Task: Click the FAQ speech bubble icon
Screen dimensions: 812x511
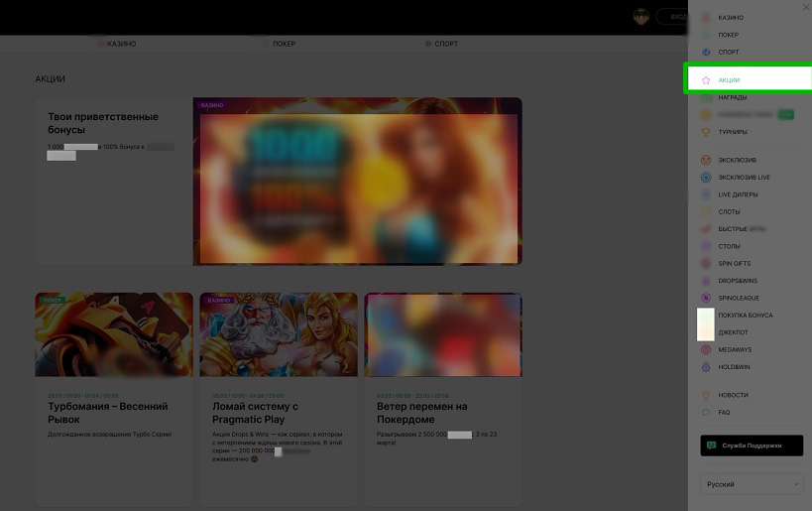Action: pos(706,412)
